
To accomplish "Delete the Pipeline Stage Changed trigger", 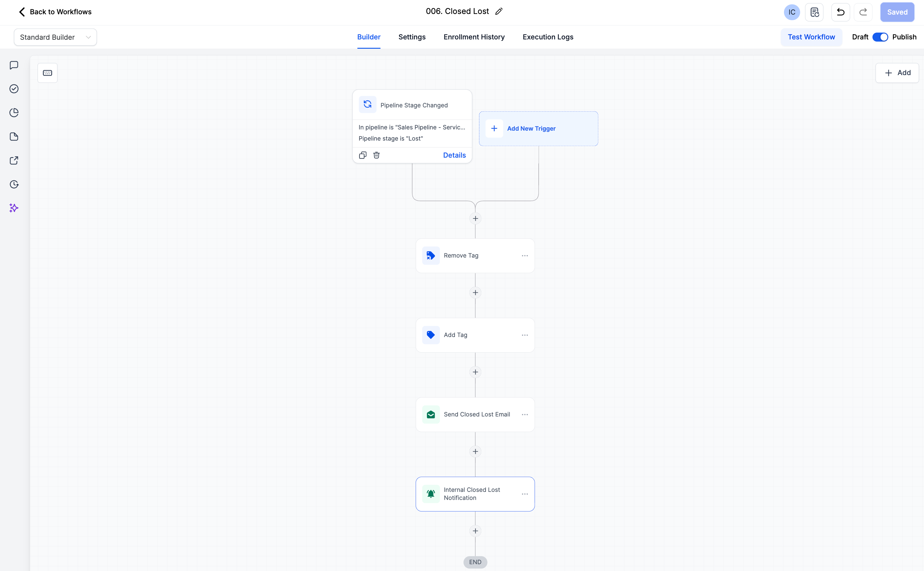I will pyautogui.click(x=376, y=155).
